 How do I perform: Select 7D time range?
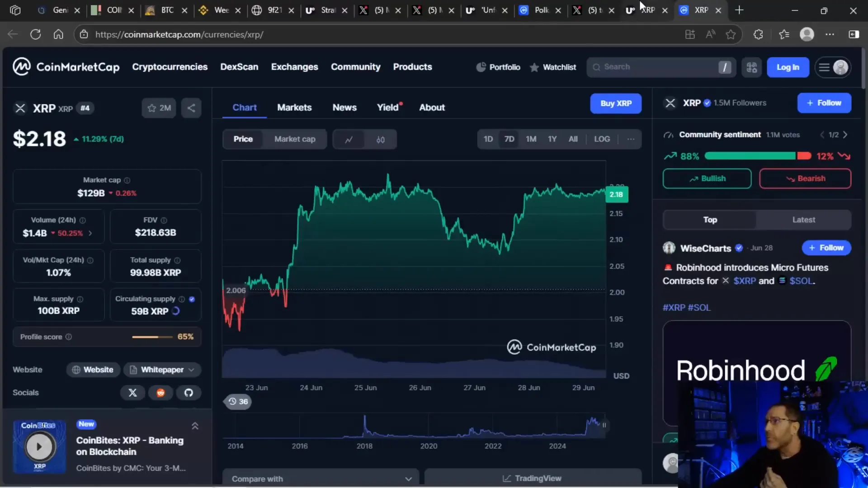click(x=509, y=139)
